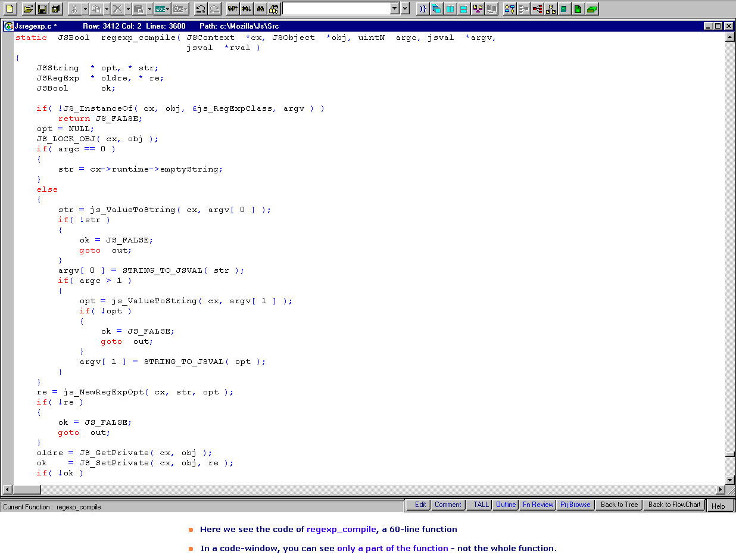Click the Comment button
736x560 pixels.
pos(448,505)
